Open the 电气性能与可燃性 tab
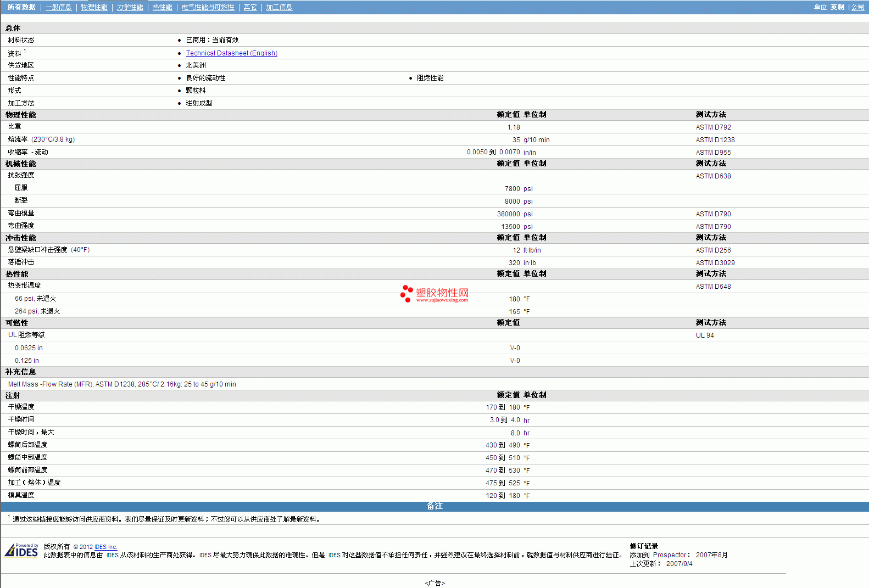869x588 pixels. pos(208,7)
